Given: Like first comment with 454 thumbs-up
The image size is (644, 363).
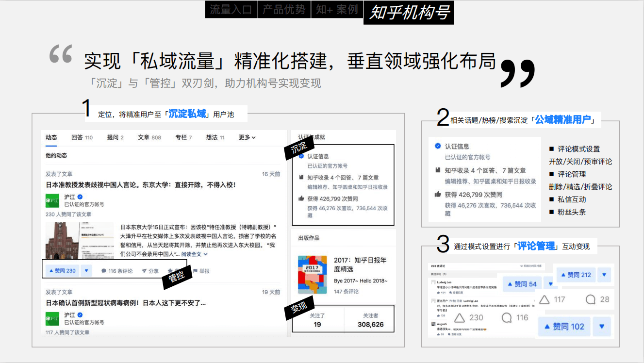Looking at the screenshot, I should pos(441,293).
